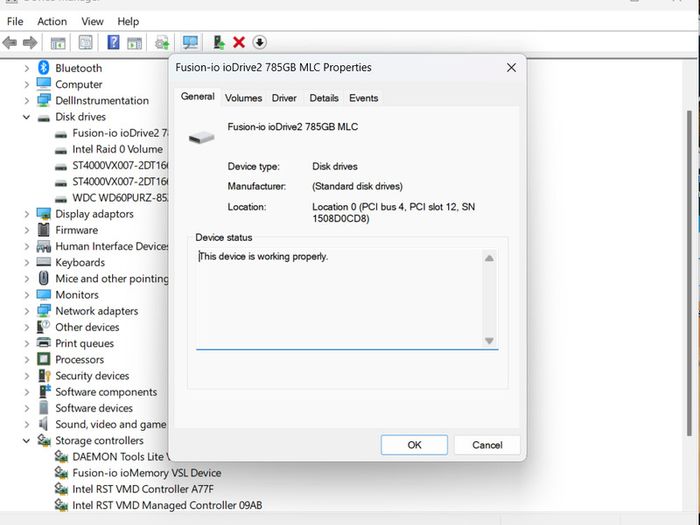Image resolution: width=700 pixels, height=525 pixels.
Task: Click the Device Manager vertical scrollbar
Action: pyautogui.click(x=689, y=272)
